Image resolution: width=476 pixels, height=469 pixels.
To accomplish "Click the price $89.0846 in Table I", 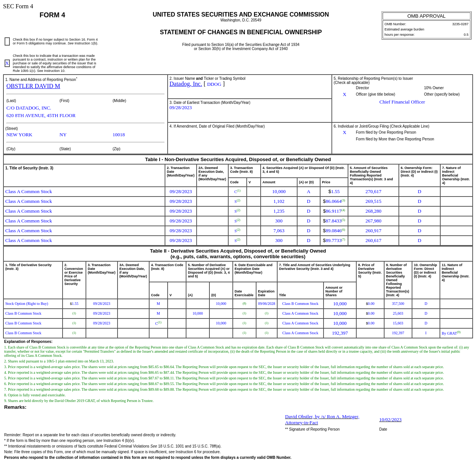I will click(334, 231).
